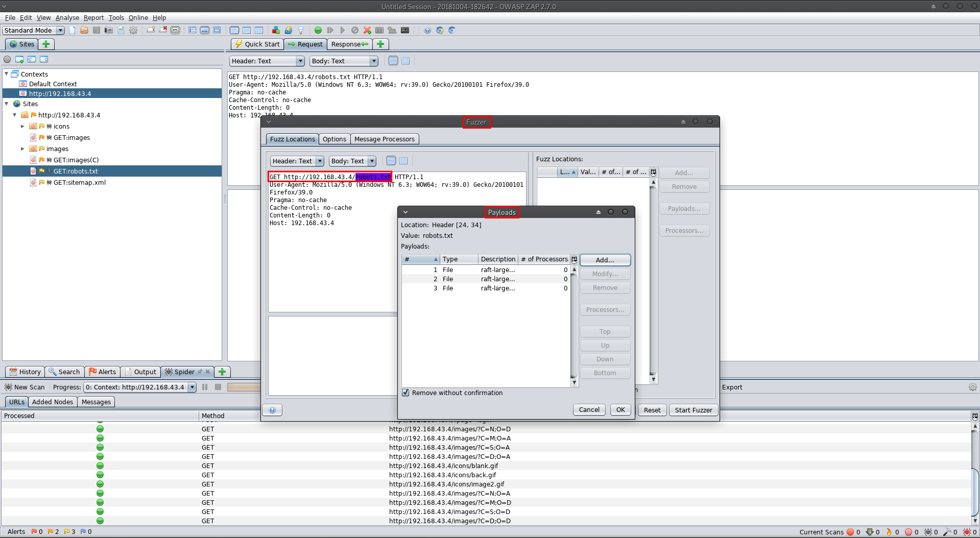This screenshot has height=538, width=980.
Task: Click the Stop spider scan icon
Action: pyautogui.click(x=218, y=387)
